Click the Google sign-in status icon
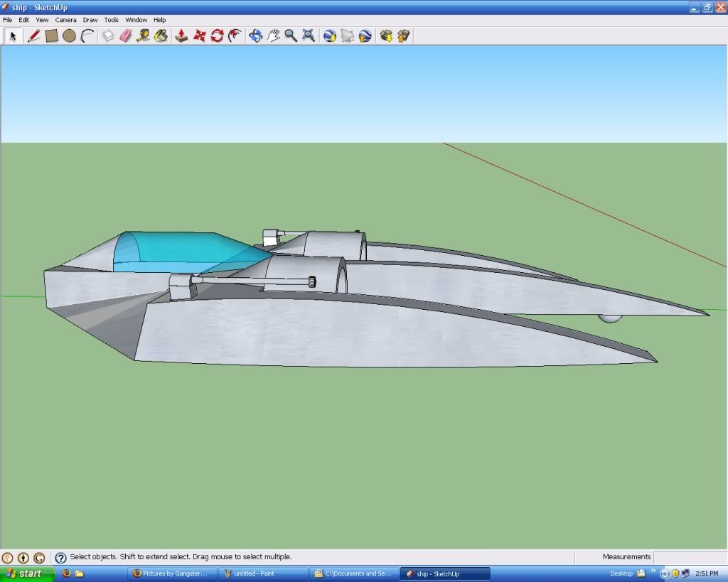The width and height of the screenshot is (728, 582). (x=39, y=557)
